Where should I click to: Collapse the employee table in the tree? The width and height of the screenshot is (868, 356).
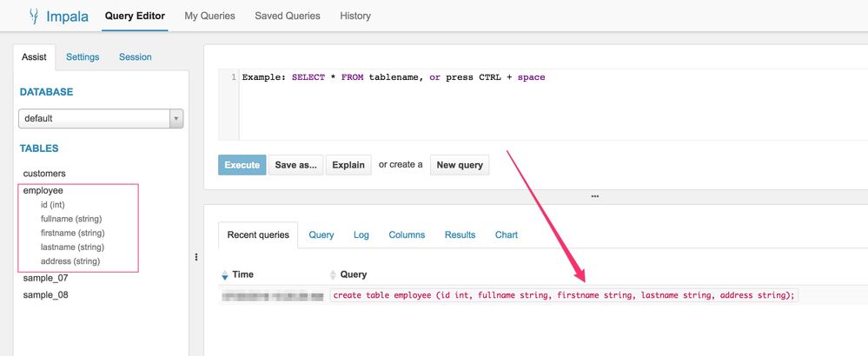[x=43, y=190]
